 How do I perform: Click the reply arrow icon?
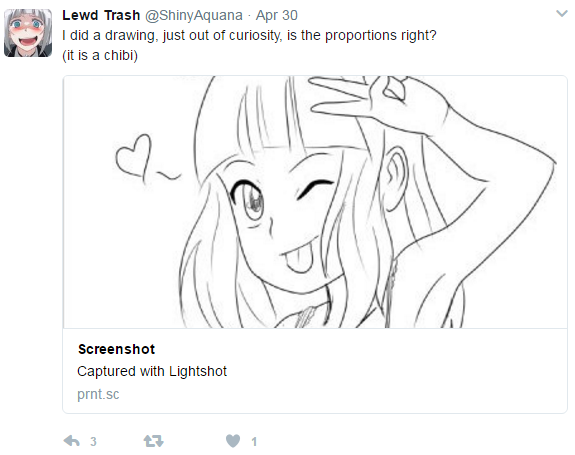pos(72,441)
